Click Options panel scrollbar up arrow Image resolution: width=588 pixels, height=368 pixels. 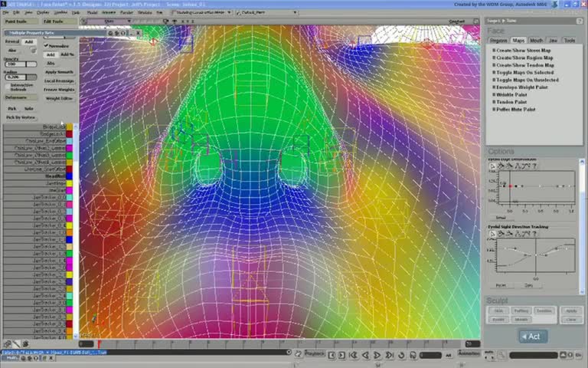pyautogui.click(x=582, y=162)
